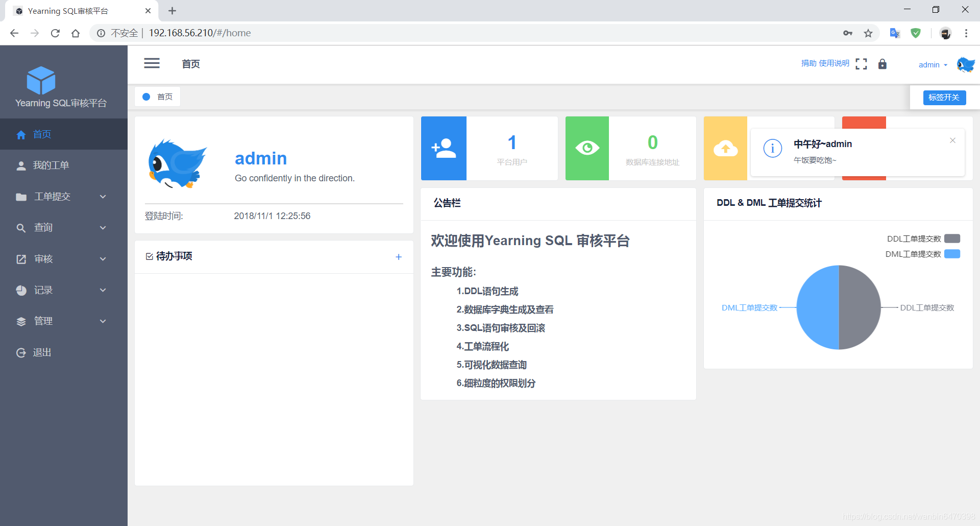Image resolution: width=980 pixels, height=526 pixels.
Task: Go back in browser history
Action: (14, 33)
